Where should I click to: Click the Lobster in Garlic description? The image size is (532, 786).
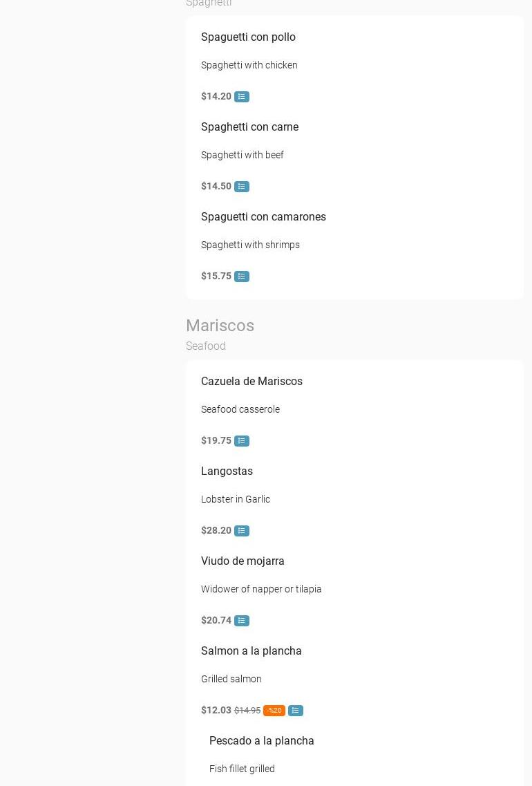pos(236,499)
